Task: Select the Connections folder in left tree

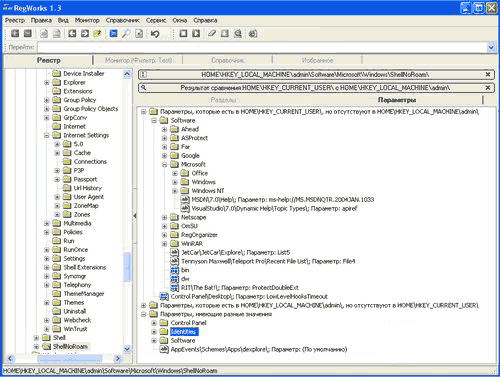Action: [90, 162]
